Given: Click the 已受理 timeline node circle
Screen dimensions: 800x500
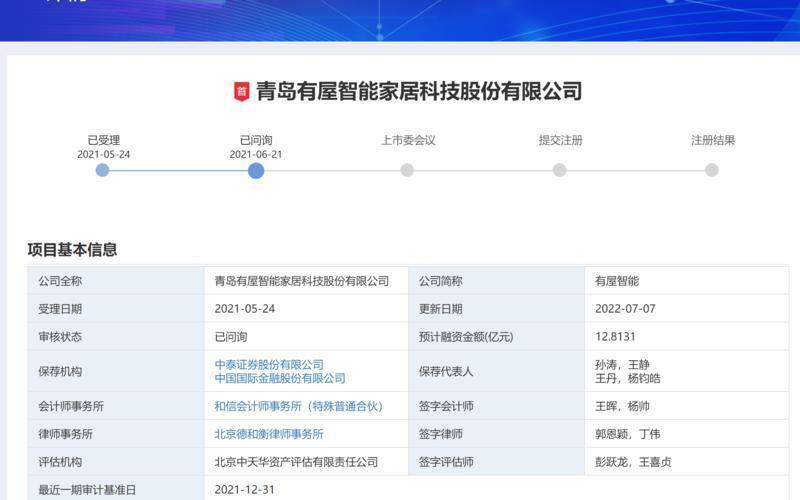Looking at the screenshot, I should (x=103, y=170).
